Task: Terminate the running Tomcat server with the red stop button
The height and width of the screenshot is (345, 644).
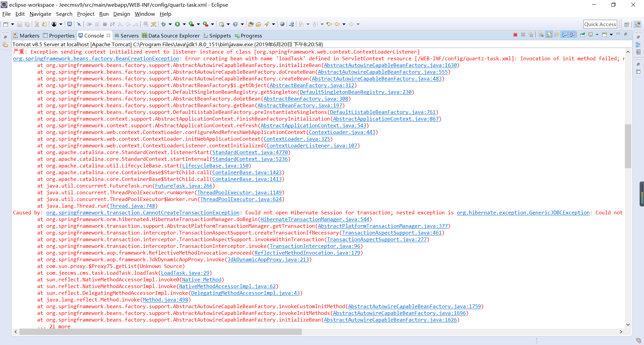Action: (x=515, y=35)
